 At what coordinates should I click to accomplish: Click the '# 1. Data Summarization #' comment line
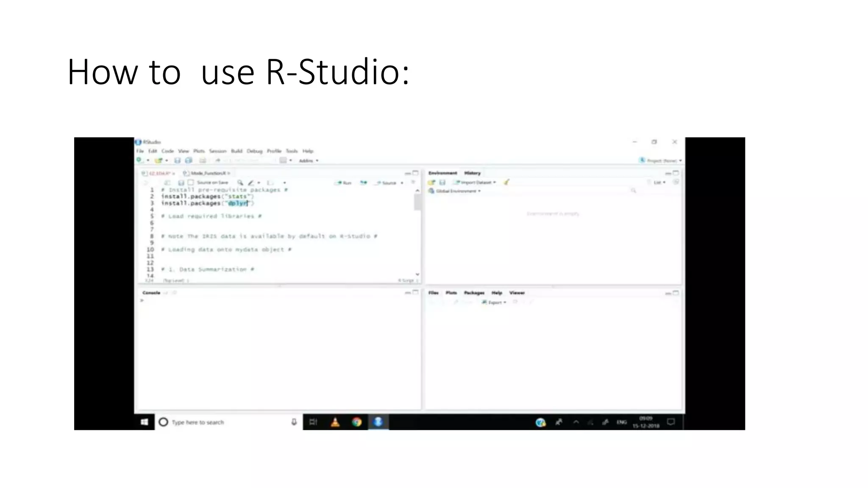207,269
